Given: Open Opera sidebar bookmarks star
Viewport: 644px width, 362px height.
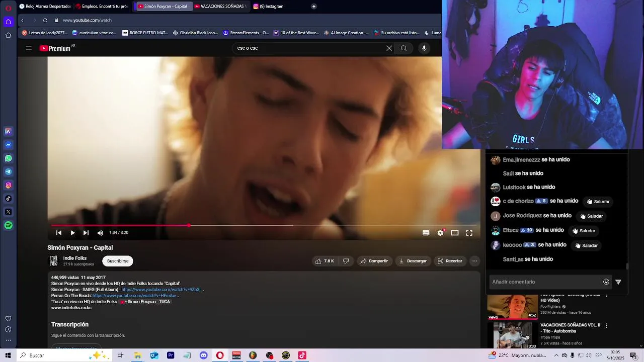Looking at the screenshot, I should [x=8, y=35].
